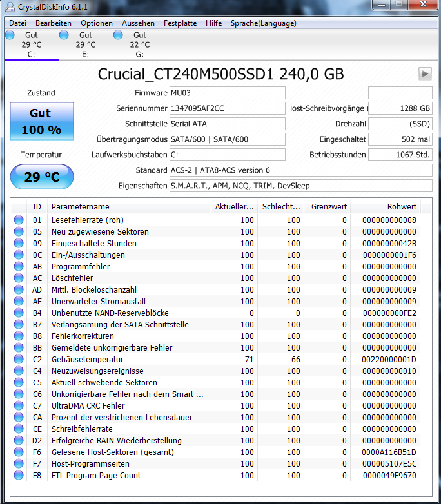Open the Festplatte menu
This screenshot has height=504, width=441.
180,23
